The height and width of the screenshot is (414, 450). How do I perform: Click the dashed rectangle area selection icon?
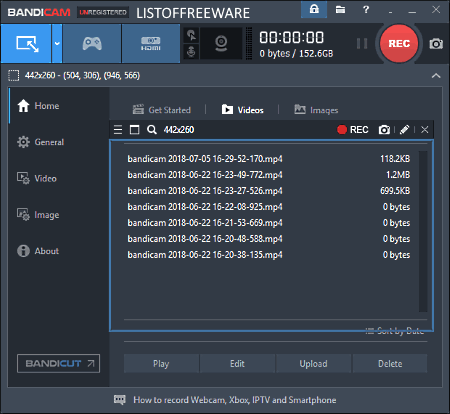[x=14, y=76]
